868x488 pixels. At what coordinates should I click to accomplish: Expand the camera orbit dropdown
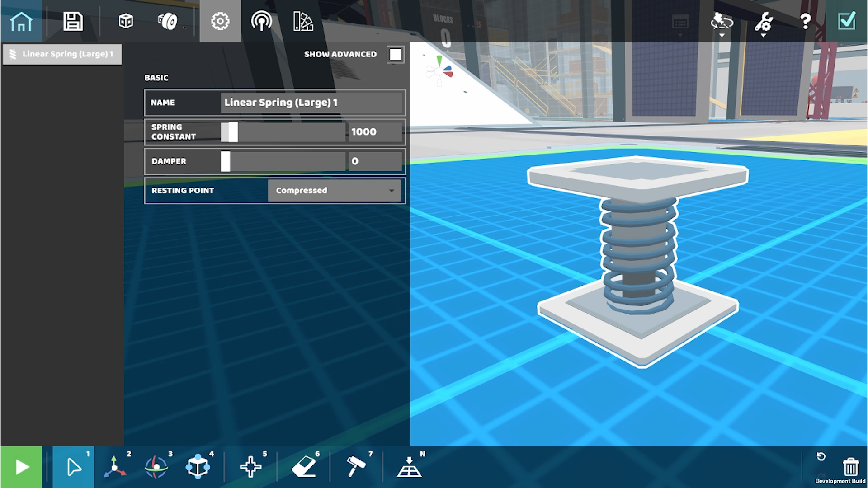point(722,23)
